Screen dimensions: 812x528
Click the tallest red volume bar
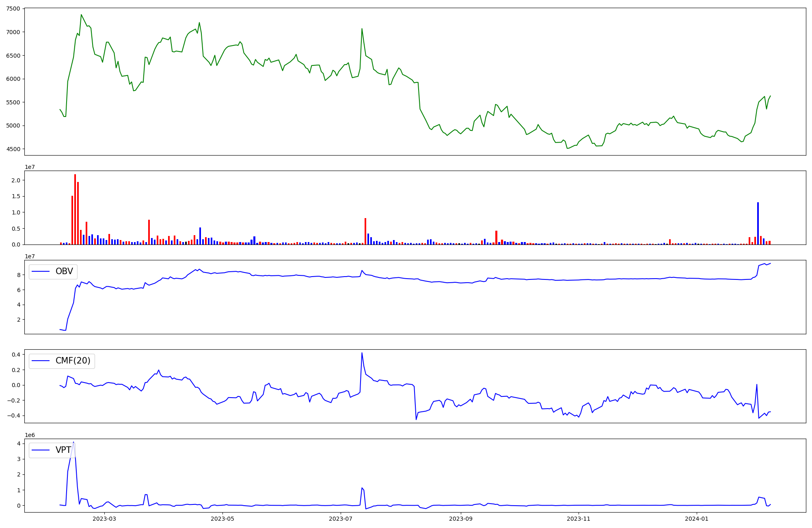coord(75,209)
